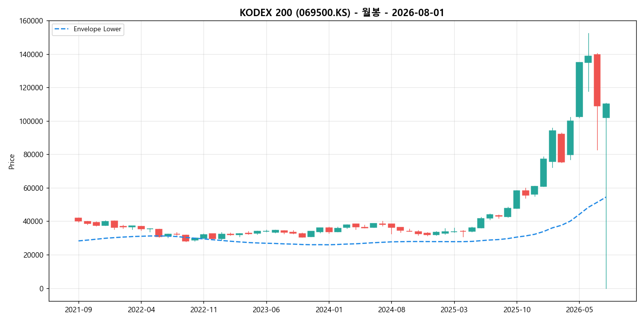Click the 60000 y-axis tick label
This screenshot has width=644, height=322.
tap(32, 188)
